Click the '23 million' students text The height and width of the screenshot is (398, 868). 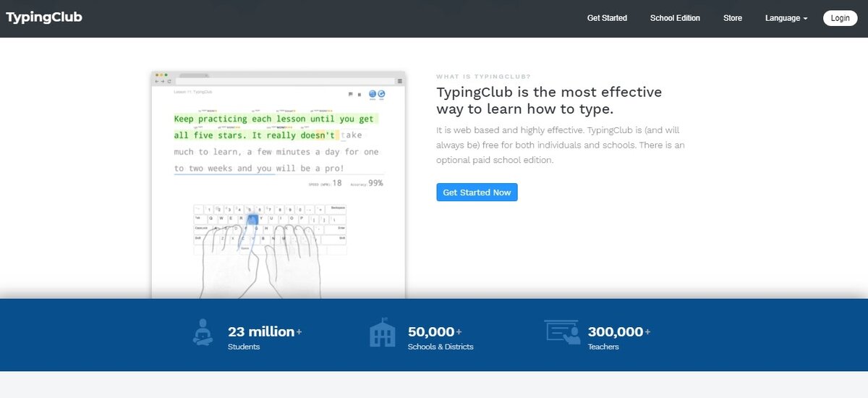click(261, 331)
